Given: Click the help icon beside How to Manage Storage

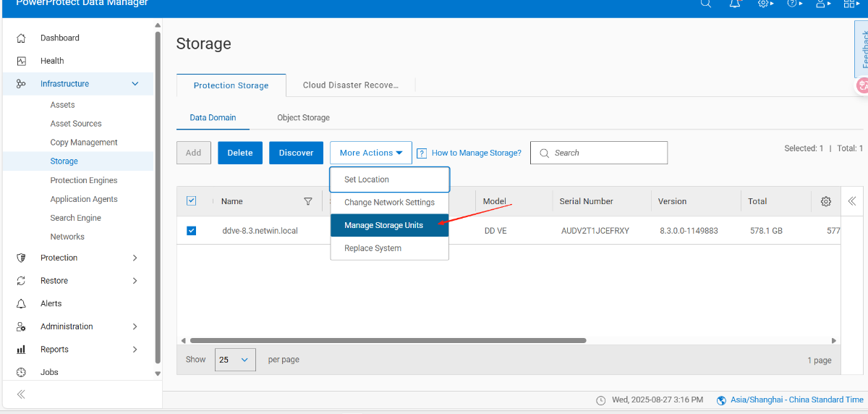Looking at the screenshot, I should (422, 153).
